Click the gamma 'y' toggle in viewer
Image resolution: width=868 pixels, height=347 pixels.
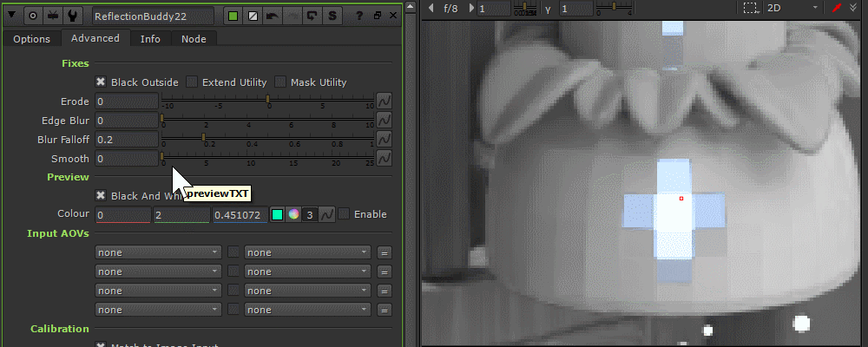[548, 9]
